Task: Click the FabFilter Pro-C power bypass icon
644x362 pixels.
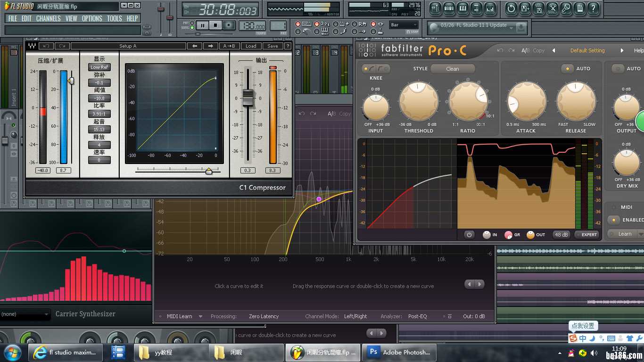Action: pyautogui.click(x=469, y=234)
